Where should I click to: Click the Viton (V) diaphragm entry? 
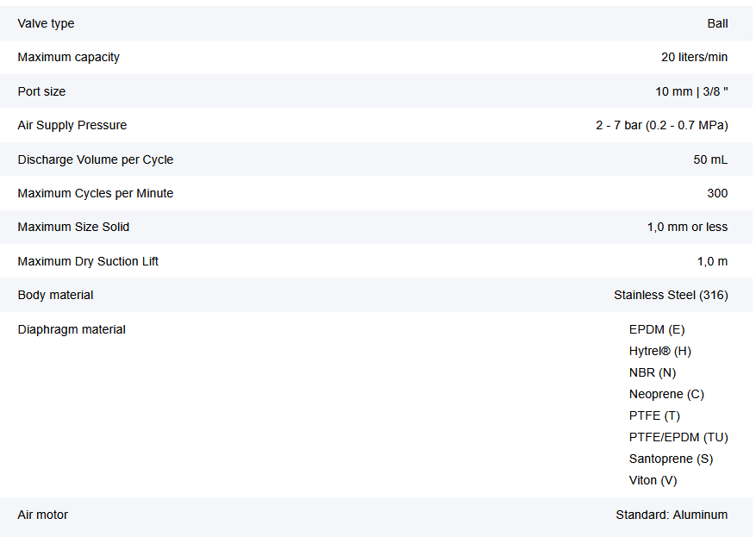(653, 480)
